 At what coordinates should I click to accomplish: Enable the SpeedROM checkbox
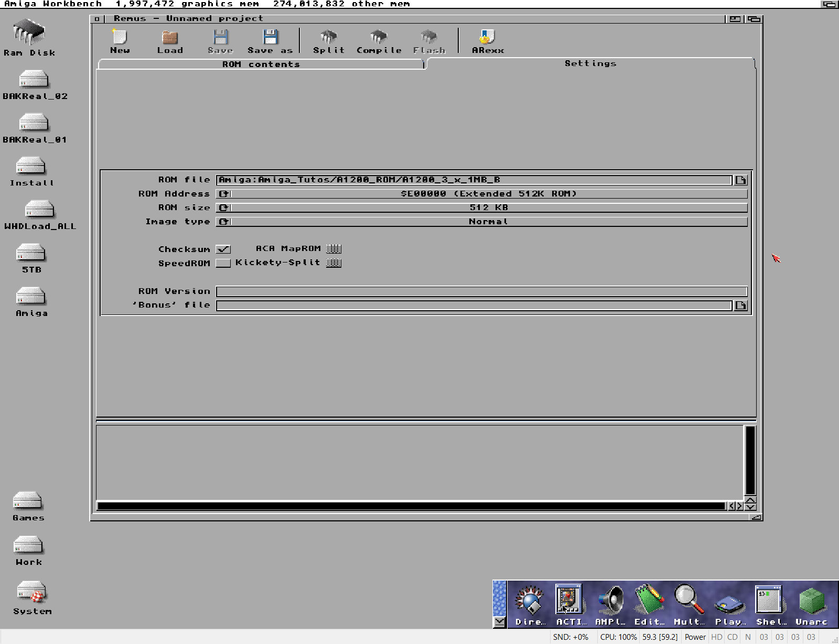(223, 263)
